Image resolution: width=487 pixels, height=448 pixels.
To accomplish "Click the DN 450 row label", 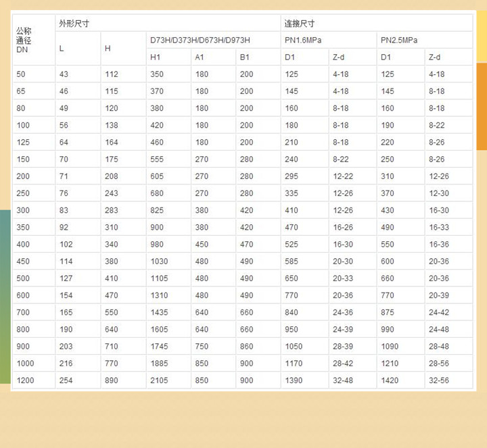I will coord(23,262).
